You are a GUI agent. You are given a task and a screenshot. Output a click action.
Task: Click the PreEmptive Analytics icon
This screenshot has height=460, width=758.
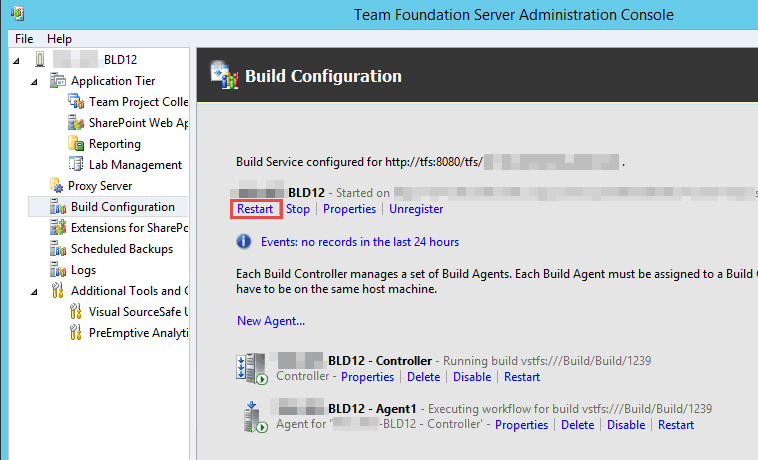pos(75,332)
